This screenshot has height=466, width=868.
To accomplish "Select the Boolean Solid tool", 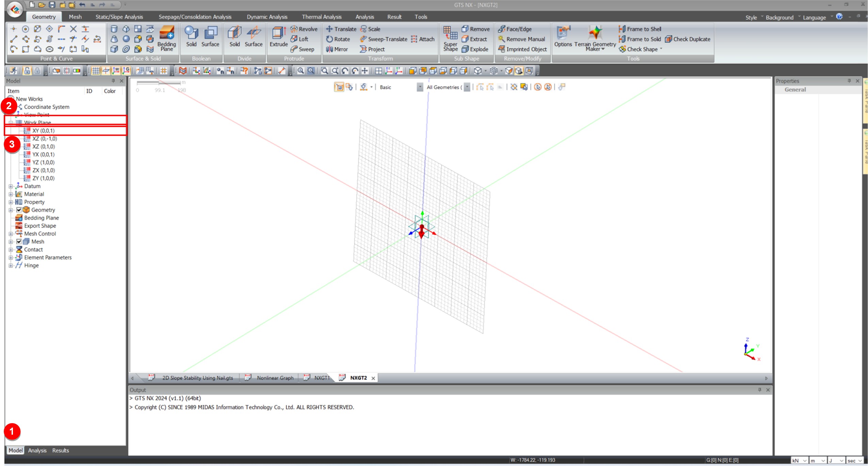I will (191, 36).
